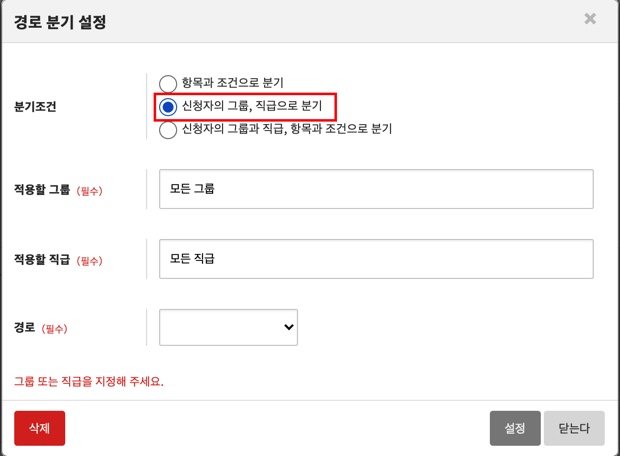Click the 설정 button
This screenshot has width=620, height=456.
coord(515,428)
